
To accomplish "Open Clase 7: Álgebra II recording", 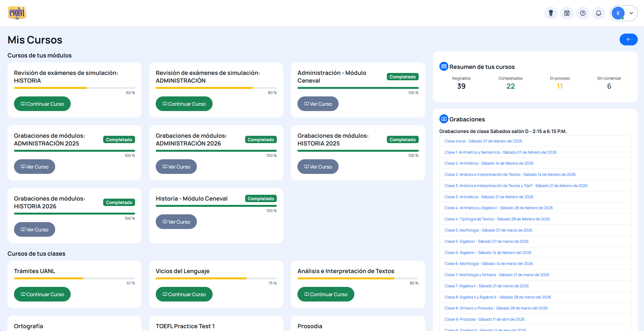I will (487, 286).
